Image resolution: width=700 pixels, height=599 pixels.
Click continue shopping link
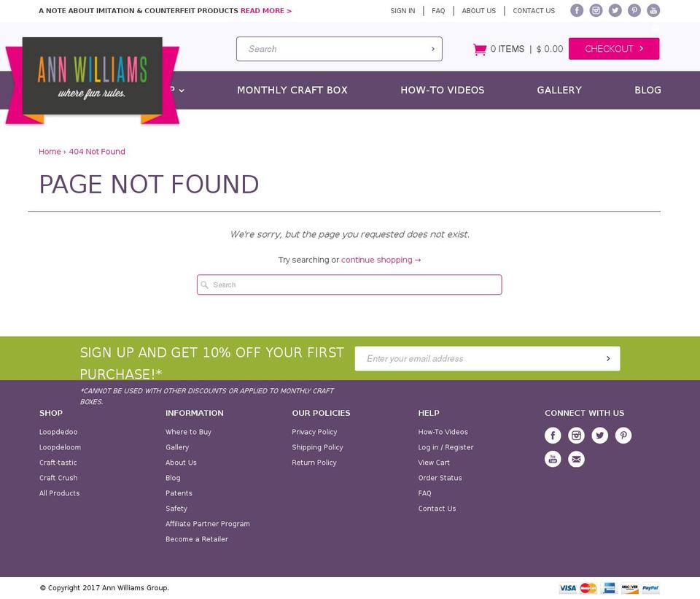[x=381, y=260]
